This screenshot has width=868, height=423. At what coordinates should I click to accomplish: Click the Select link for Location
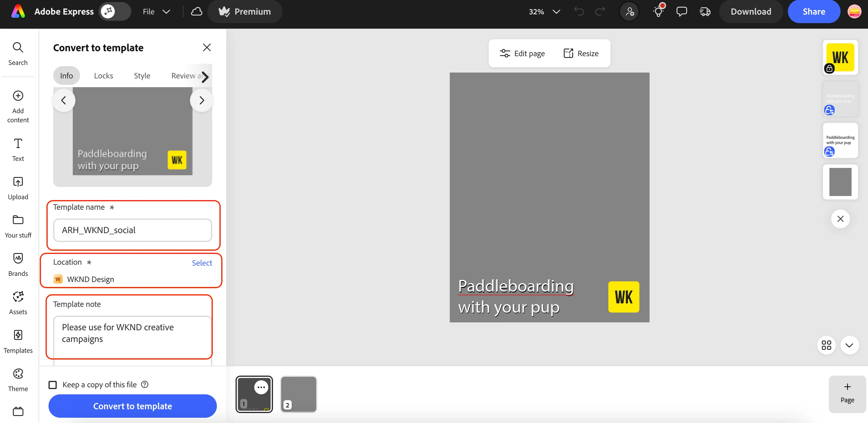point(202,262)
